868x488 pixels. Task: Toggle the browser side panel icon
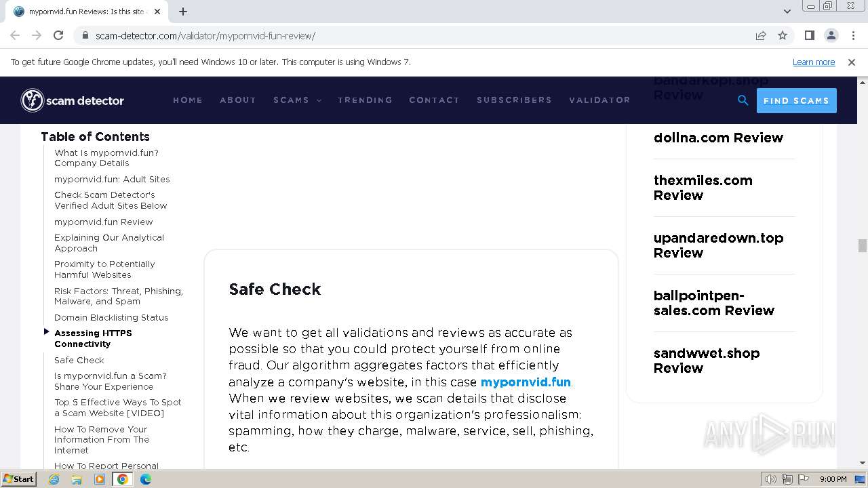[x=809, y=35]
